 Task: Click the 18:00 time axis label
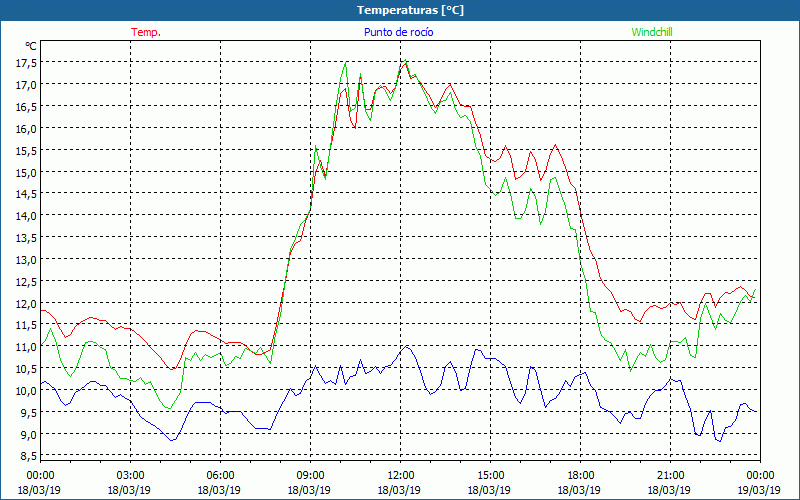580,476
